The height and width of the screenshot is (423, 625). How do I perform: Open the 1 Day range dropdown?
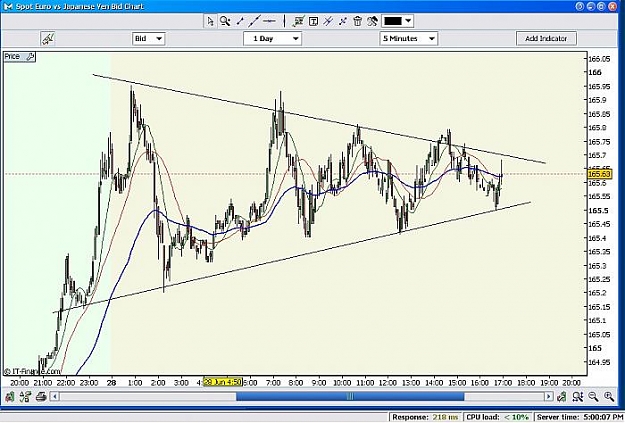coord(273,39)
